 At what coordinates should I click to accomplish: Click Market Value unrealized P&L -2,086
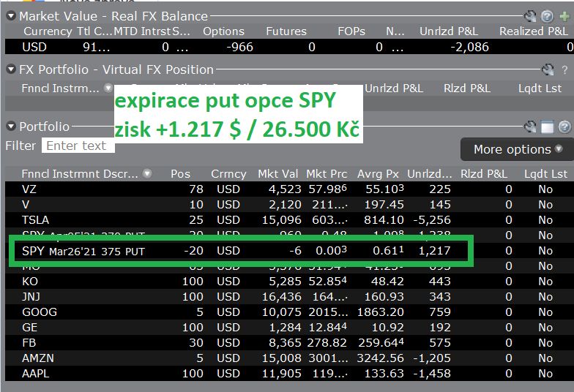pos(470,47)
